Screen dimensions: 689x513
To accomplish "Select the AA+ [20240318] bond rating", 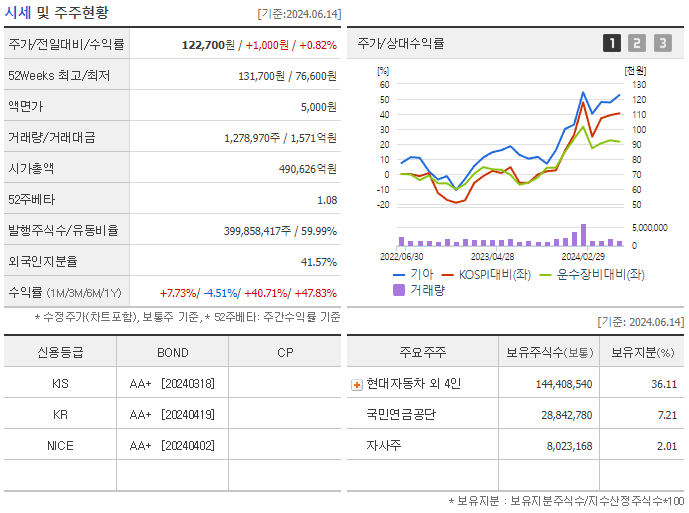I will (x=172, y=384).
